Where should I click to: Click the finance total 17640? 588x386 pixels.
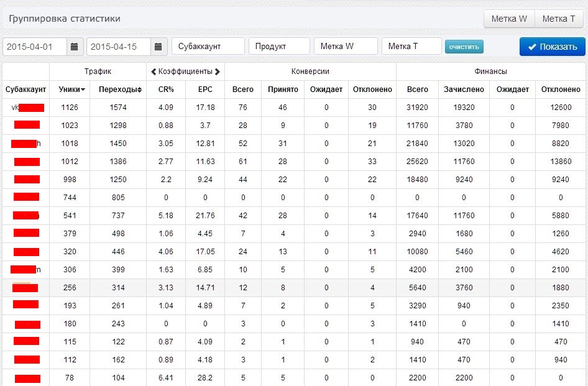[x=417, y=216]
